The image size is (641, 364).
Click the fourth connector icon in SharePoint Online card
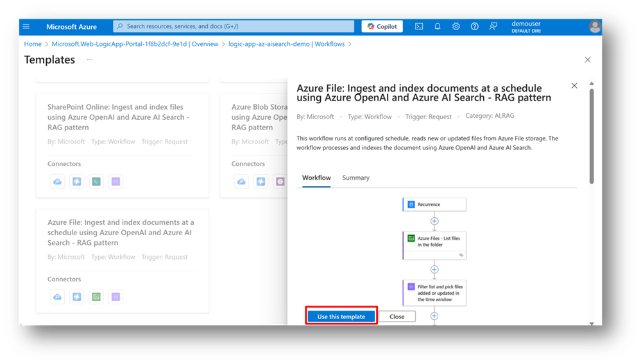(x=115, y=181)
